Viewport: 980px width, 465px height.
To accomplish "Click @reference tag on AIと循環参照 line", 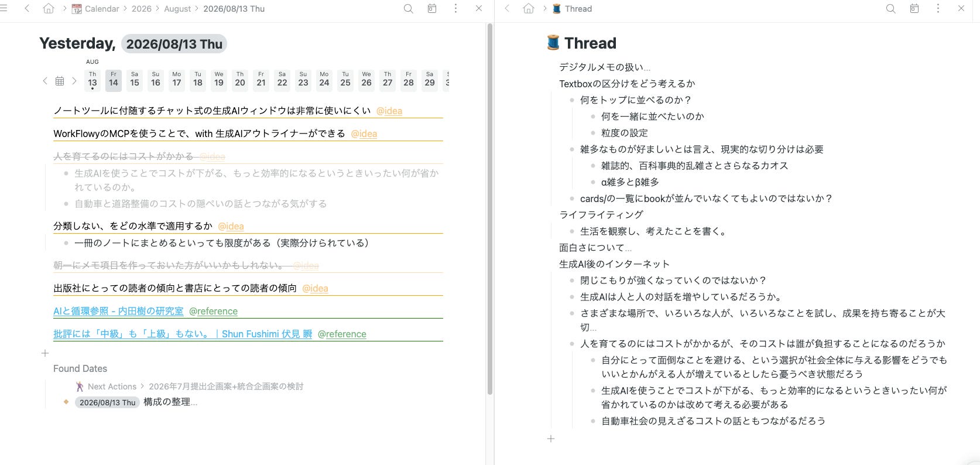I will click(x=213, y=311).
